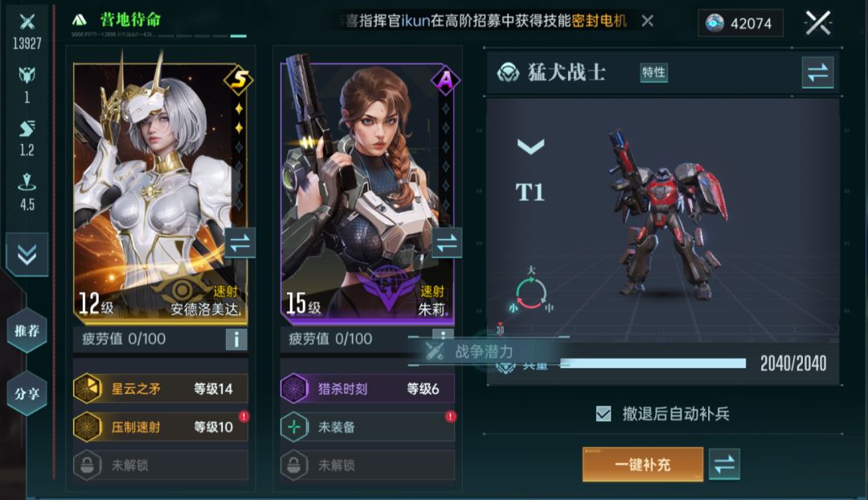Image resolution: width=868 pixels, height=500 pixels.
Task: Swap the 猛犬战士 troop type icon
Action: pos(817,72)
